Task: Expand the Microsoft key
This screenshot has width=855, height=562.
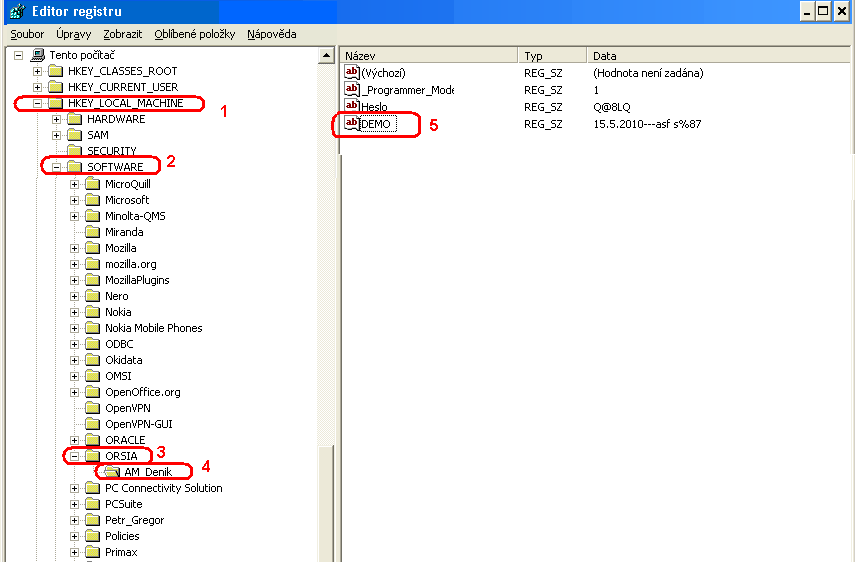Action: coord(75,200)
